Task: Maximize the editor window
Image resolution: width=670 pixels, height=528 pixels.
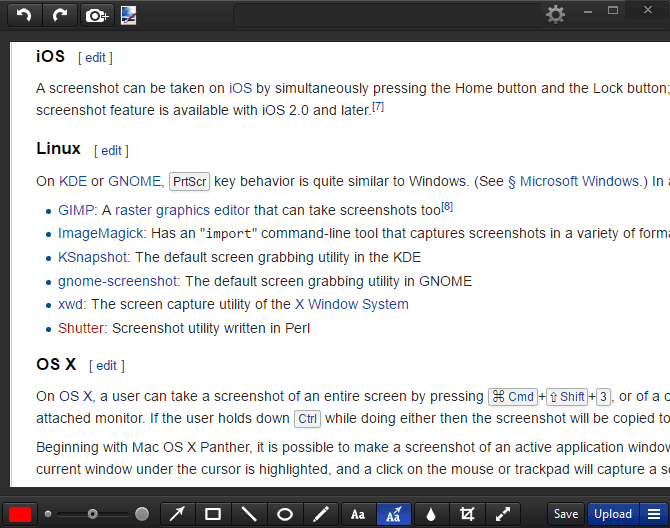Action: (x=613, y=10)
